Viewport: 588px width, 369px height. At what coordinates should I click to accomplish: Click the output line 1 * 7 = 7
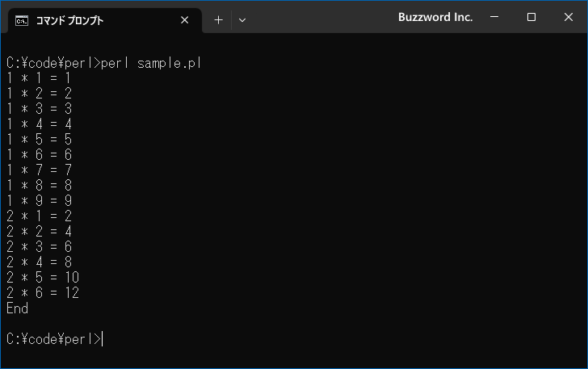pos(39,170)
